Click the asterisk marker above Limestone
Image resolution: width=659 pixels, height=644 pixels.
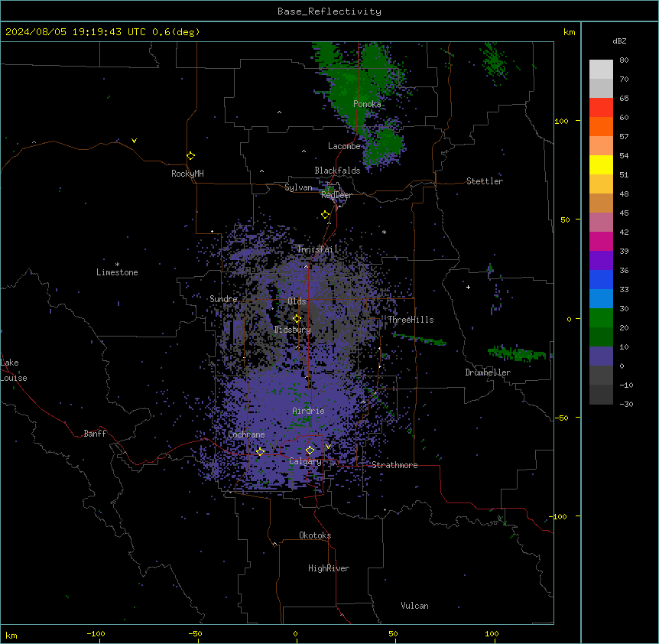[x=117, y=265]
